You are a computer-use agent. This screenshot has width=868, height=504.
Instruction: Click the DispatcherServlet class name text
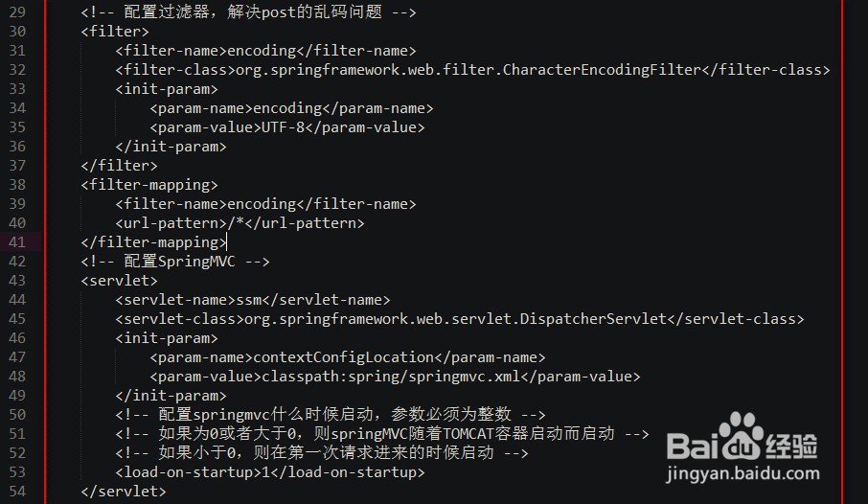(x=594, y=319)
